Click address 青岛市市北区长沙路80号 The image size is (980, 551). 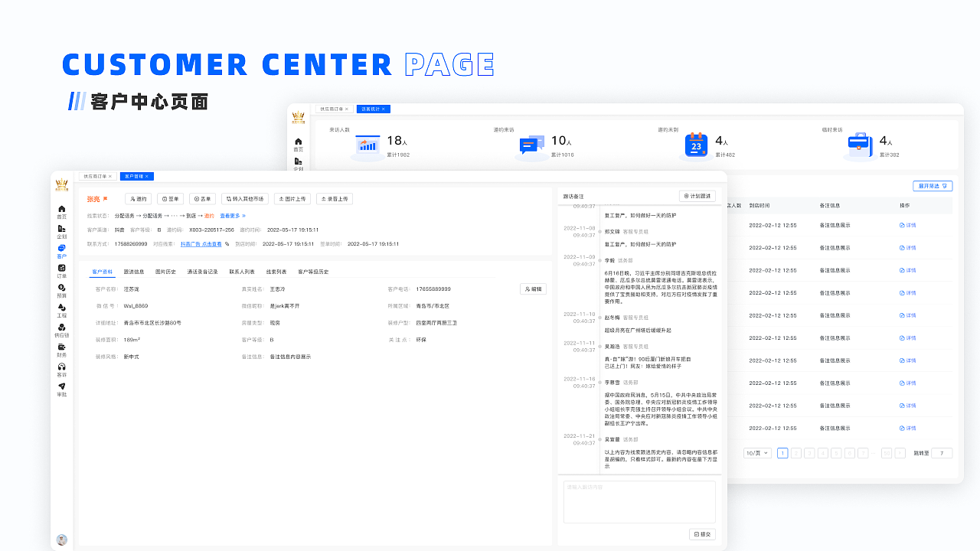(152, 323)
